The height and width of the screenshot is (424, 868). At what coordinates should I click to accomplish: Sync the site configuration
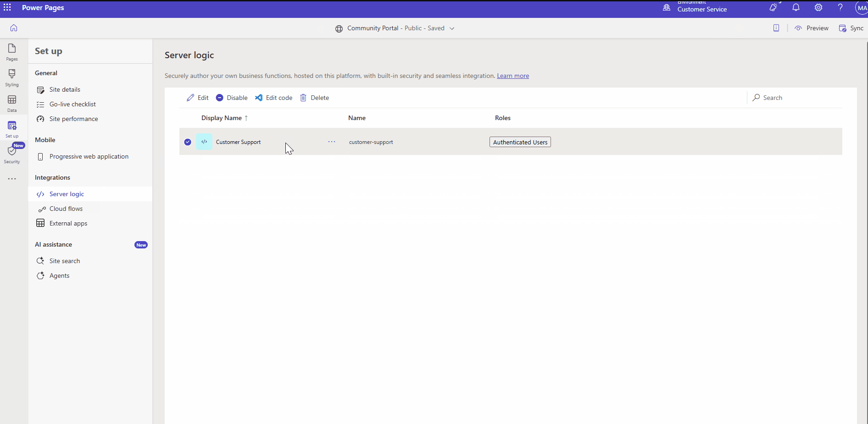click(x=851, y=28)
